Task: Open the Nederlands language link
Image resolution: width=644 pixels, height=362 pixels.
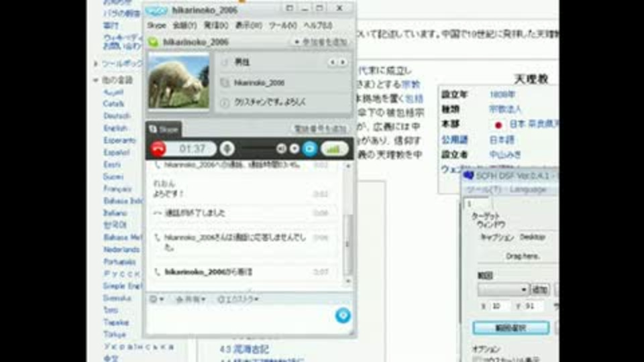Action: click(121, 249)
